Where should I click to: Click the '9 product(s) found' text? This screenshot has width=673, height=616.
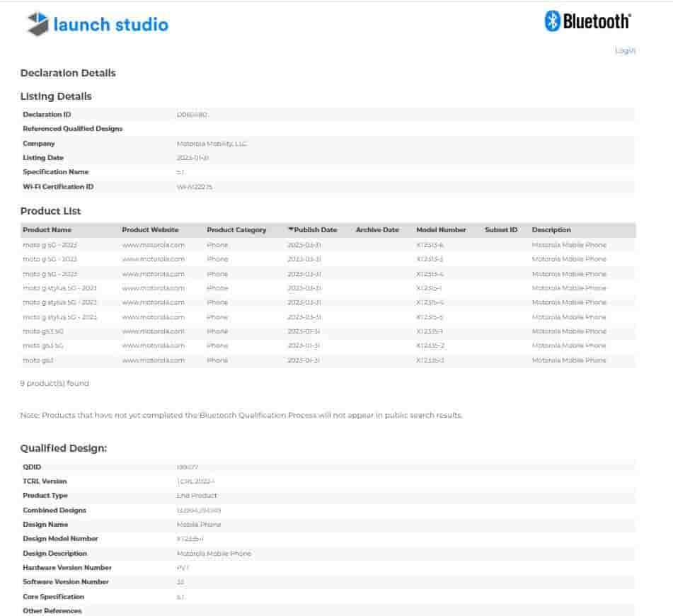[x=54, y=384]
